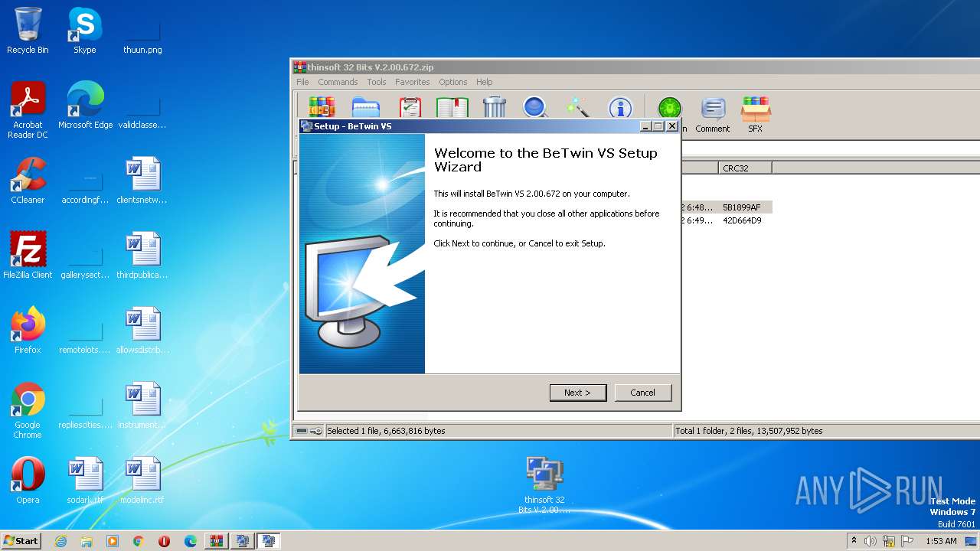Open Acrobat Reader DC desktop icon
The image size is (980, 551).
pos(28,110)
